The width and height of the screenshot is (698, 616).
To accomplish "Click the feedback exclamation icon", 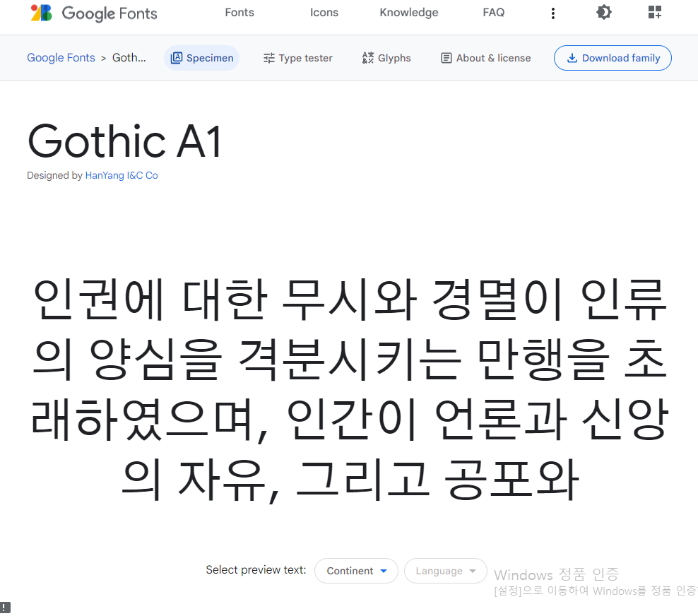I will pos(5,608).
